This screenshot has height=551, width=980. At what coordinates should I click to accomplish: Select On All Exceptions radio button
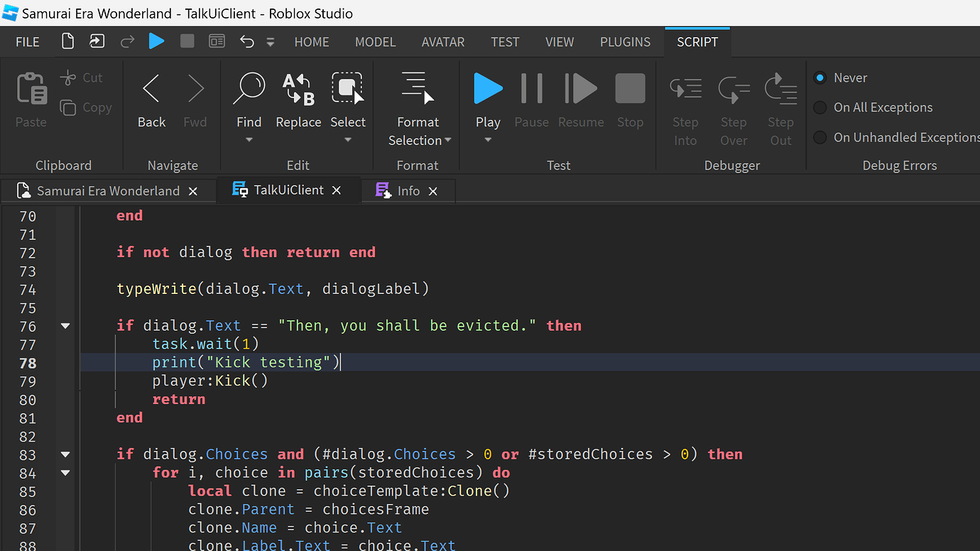click(820, 108)
